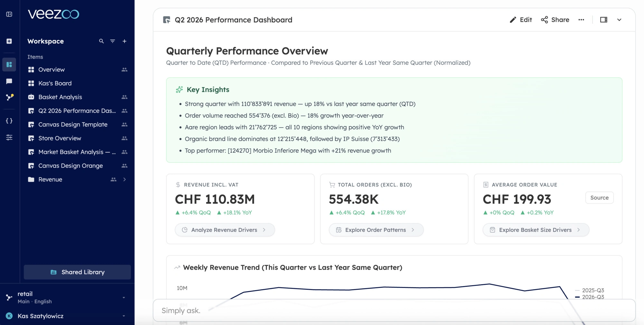Screen dimensions: 644x325
Task: Expand the Revenue folder chevron
Action: [x=124, y=179]
